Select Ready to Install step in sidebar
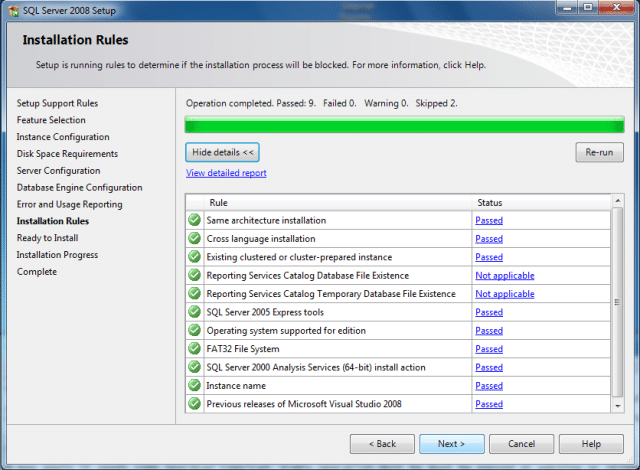 coord(47,238)
